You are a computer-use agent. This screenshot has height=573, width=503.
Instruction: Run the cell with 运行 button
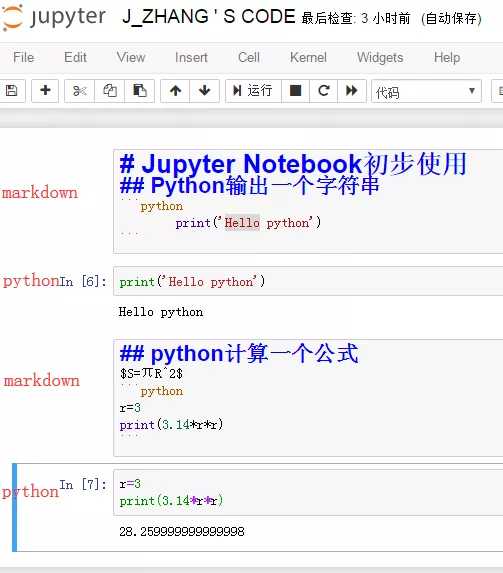pyautogui.click(x=253, y=91)
